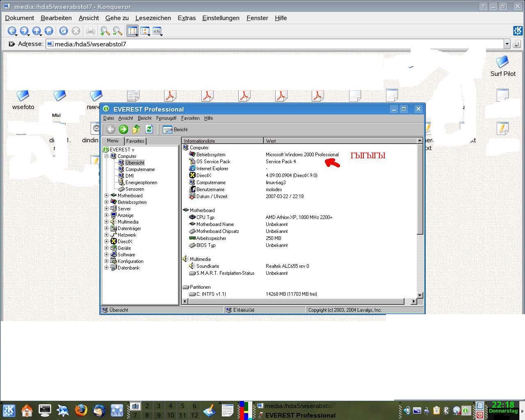Zoom out with the magnifier minus icon
The image size is (525, 420).
pos(117,31)
